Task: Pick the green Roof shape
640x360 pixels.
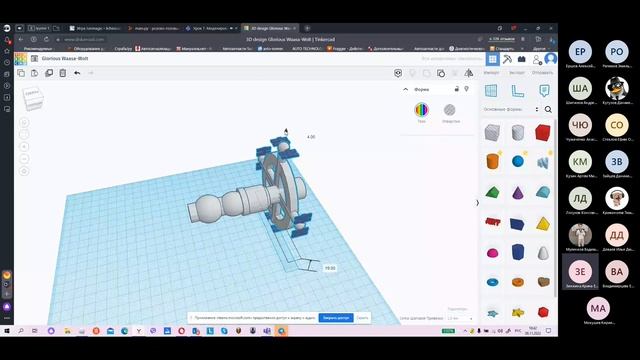Action: (x=492, y=192)
